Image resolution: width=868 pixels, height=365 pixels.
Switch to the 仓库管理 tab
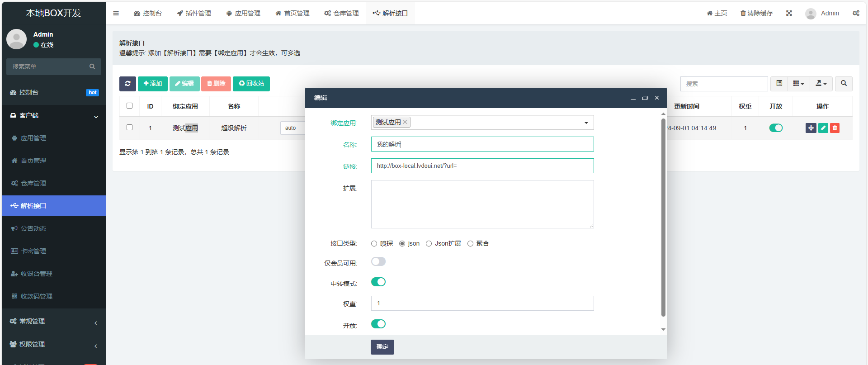point(341,13)
